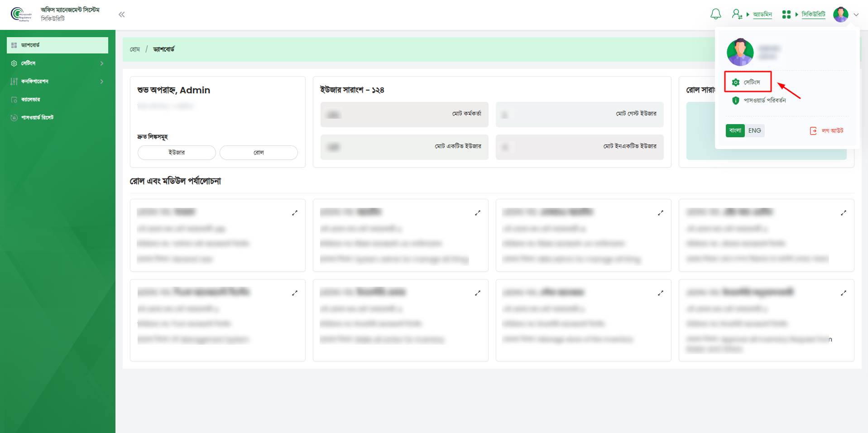Click the four-squares module icon
Viewport: 868px width, 433px height.
pyautogui.click(x=786, y=14)
